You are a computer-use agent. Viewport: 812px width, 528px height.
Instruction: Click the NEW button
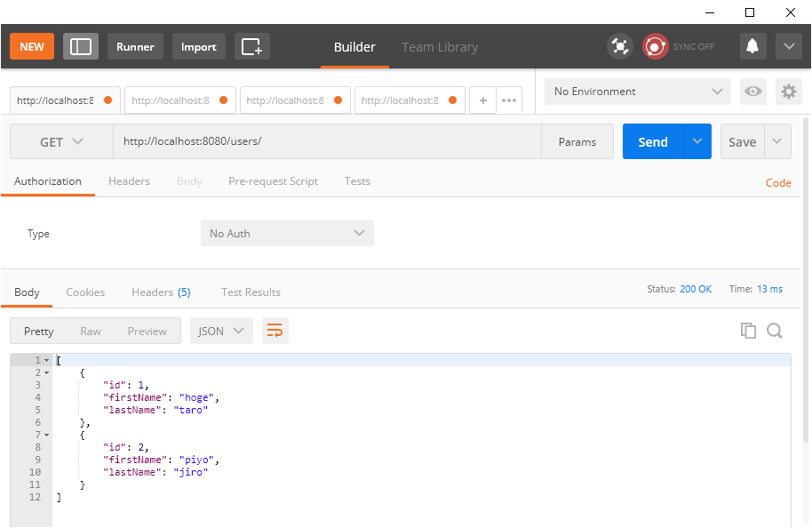coord(32,46)
